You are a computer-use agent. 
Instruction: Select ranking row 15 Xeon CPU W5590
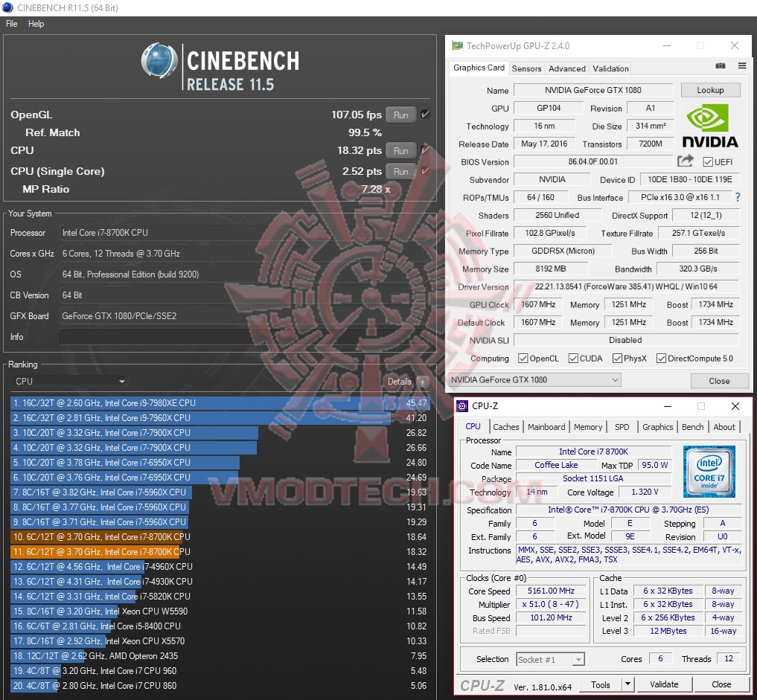coord(220,611)
